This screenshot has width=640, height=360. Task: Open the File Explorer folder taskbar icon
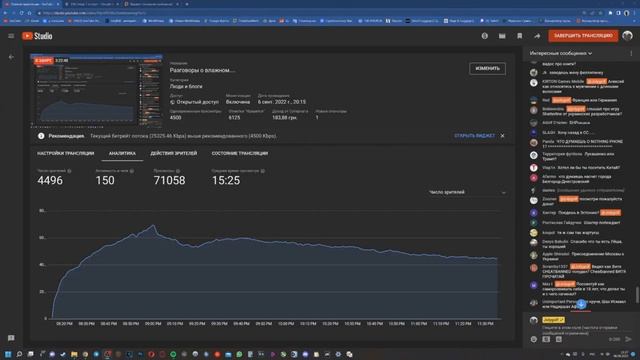pos(74,354)
